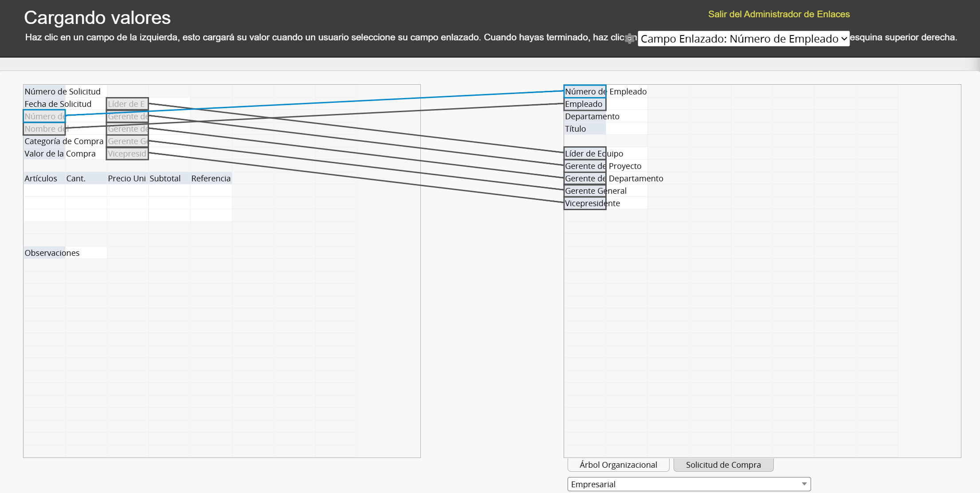Click the Observaciones cell on left sheet

coord(44,253)
